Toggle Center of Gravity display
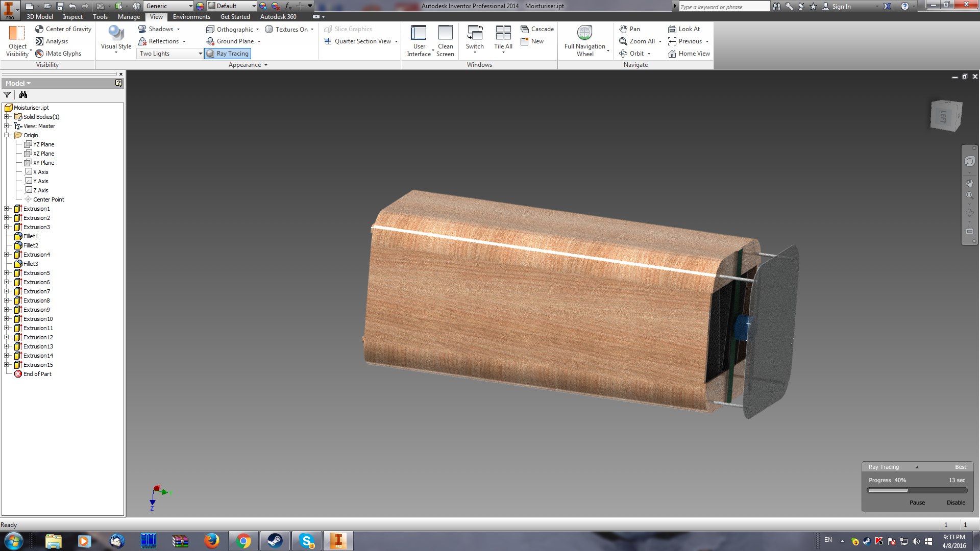Screen dimensions: 980x551 63,29
